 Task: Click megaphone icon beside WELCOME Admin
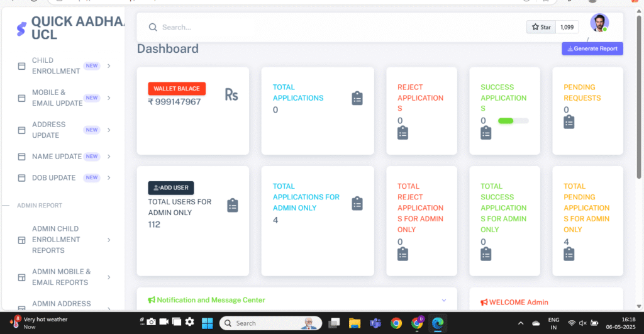(x=484, y=303)
